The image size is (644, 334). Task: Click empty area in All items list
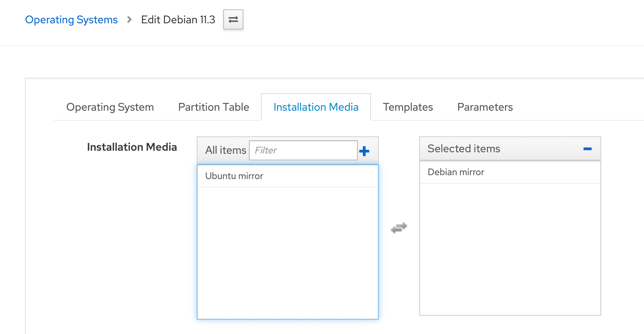tap(288, 252)
